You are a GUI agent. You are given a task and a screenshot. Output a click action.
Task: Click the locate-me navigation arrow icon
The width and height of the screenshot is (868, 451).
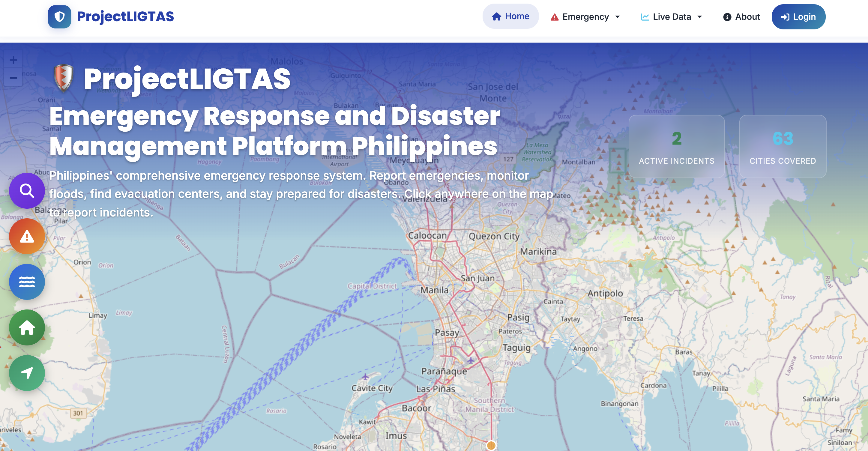27,372
